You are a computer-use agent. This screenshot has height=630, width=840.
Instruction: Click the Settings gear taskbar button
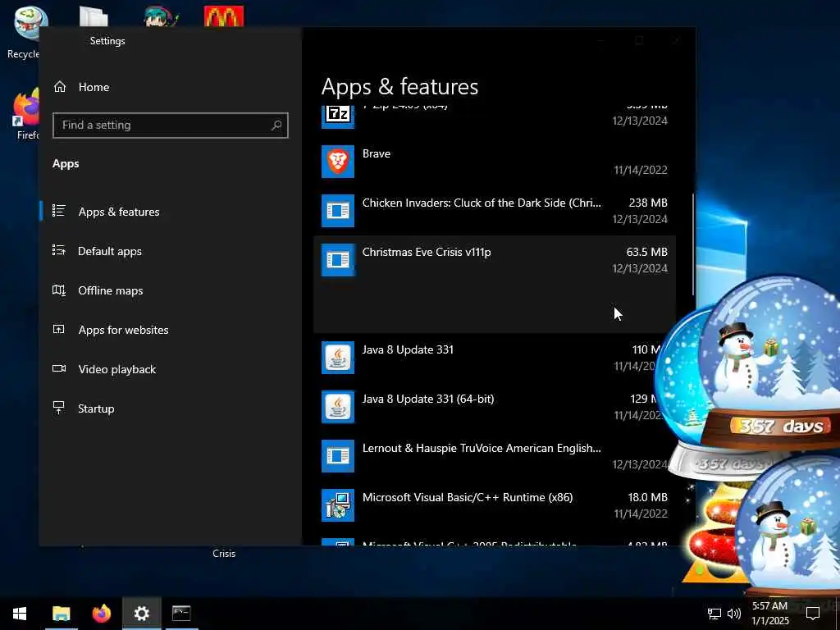[x=141, y=614]
